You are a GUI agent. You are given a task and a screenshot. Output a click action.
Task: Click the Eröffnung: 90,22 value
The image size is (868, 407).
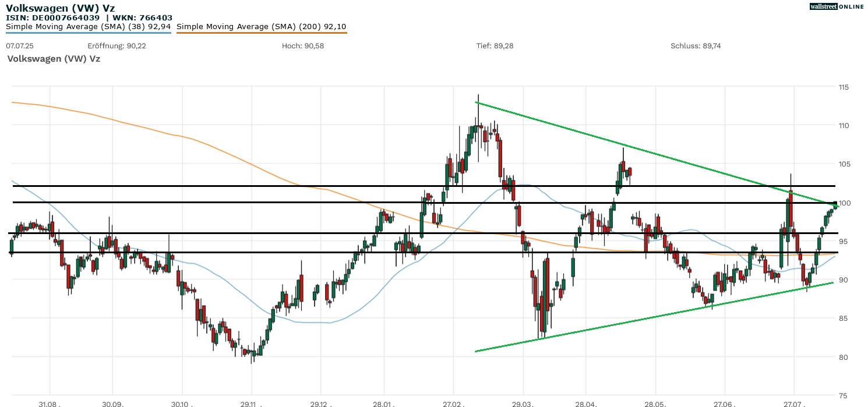click(117, 45)
